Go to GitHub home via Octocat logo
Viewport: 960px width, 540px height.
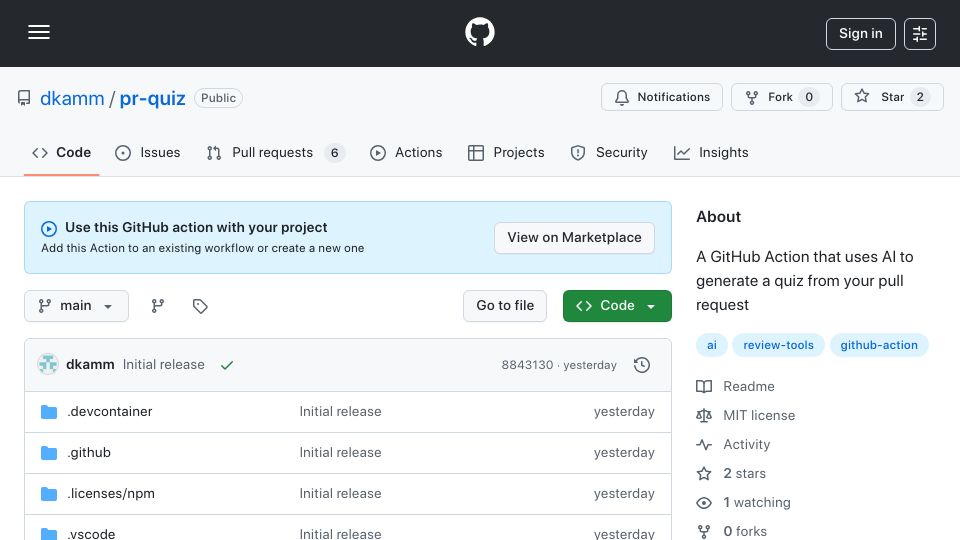click(479, 32)
